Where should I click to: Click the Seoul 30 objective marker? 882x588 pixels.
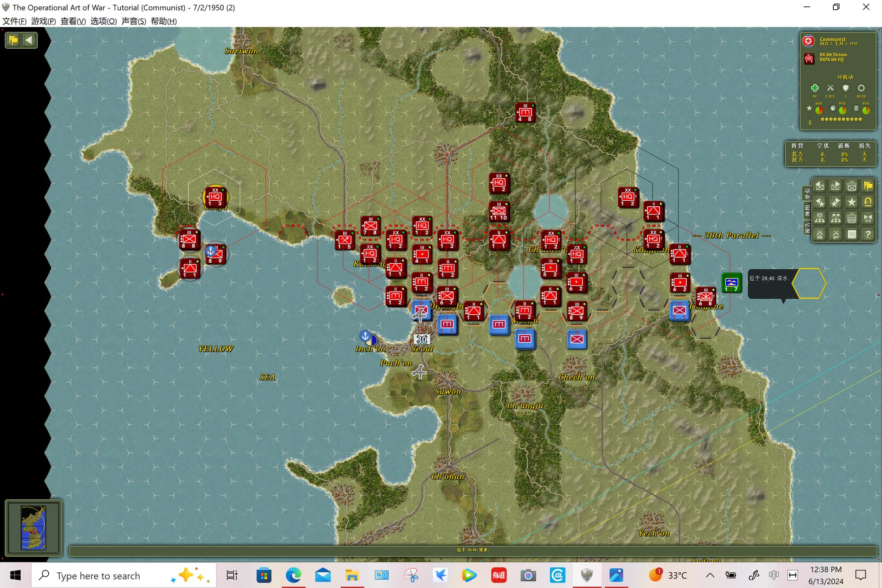[422, 339]
